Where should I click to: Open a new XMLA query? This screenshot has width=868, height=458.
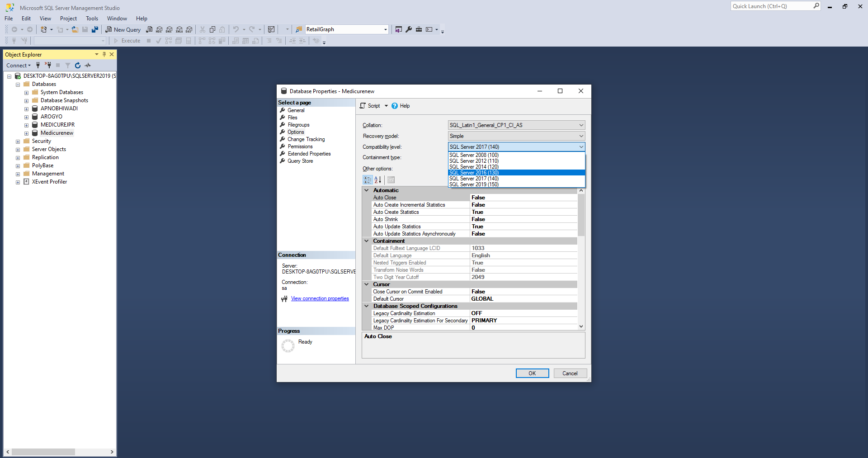[179, 29]
